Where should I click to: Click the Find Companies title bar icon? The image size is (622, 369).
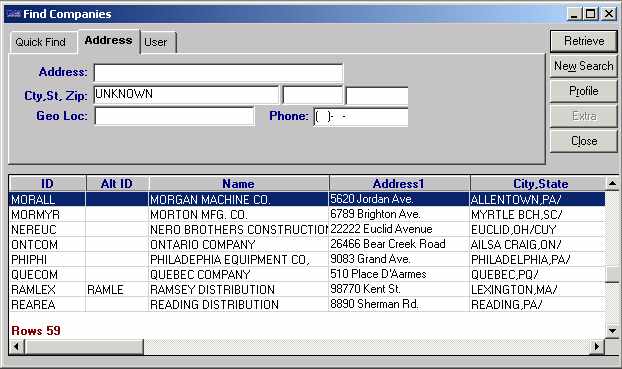pyautogui.click(x=13, y=14)
